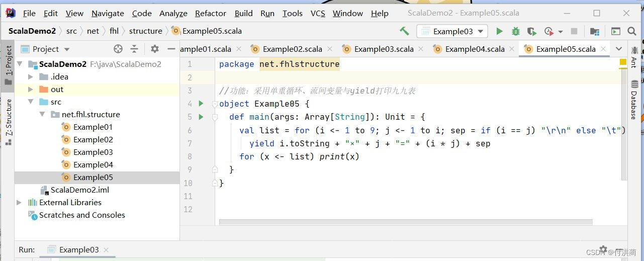Start debugging with the bug icon
Image resolution: width=644 pixels, height=261 pixels.
click(x=515, y=31)
